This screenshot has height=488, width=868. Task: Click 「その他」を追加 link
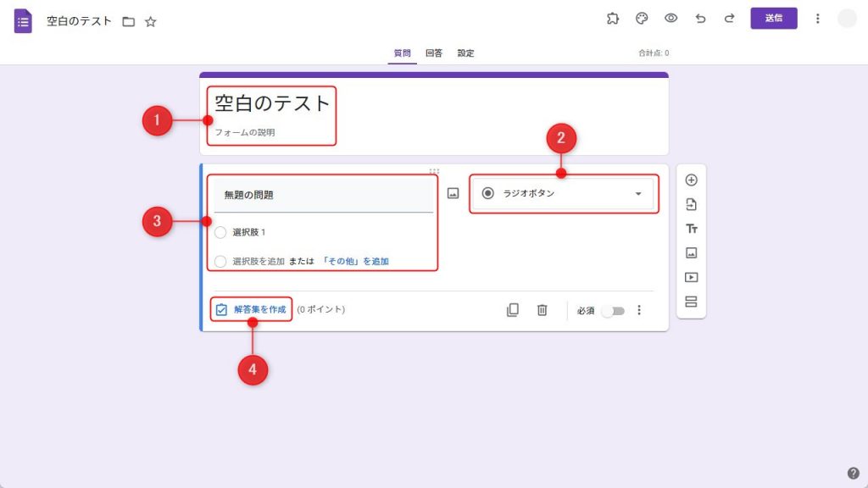point(355,261)
